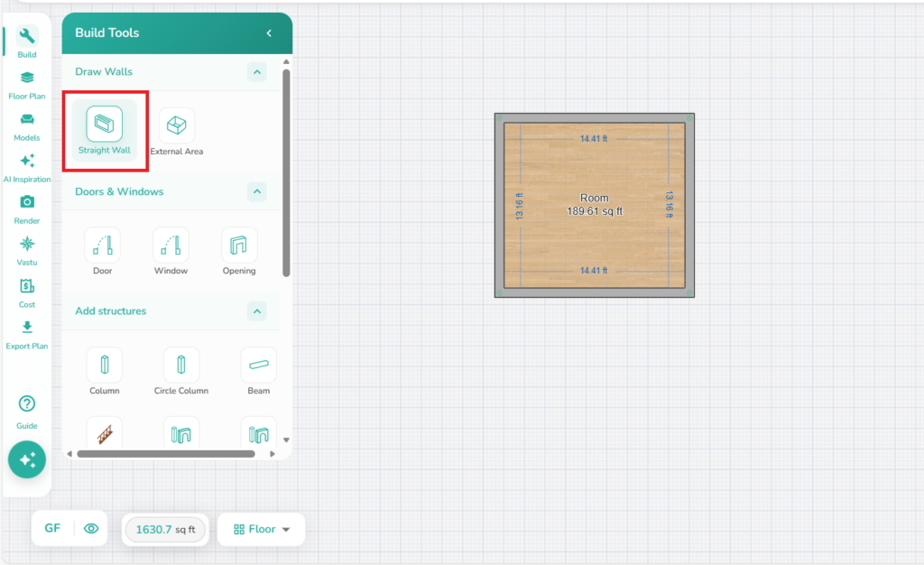
Task: Click the horizontal scrollbar in Build Tools
Action: (x=165, y=454)
